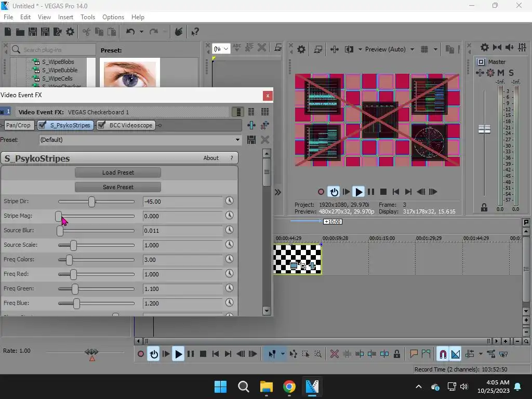Click the Search plug-ins field
The image size is (532, 399).
(53, 49)
